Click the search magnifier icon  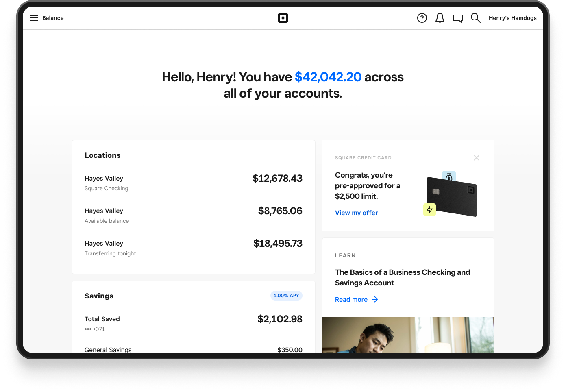click(476, 18)
